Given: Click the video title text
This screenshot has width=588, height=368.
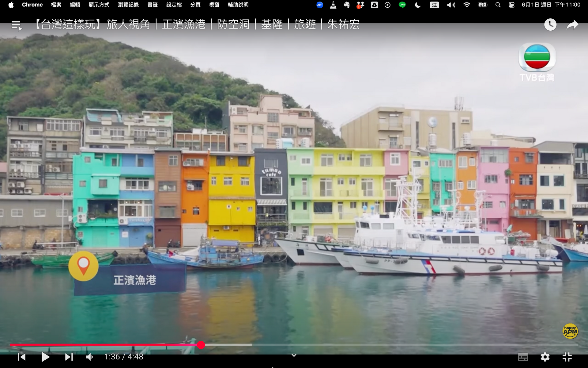Looking at the screenshot, I should click(196, 24).
